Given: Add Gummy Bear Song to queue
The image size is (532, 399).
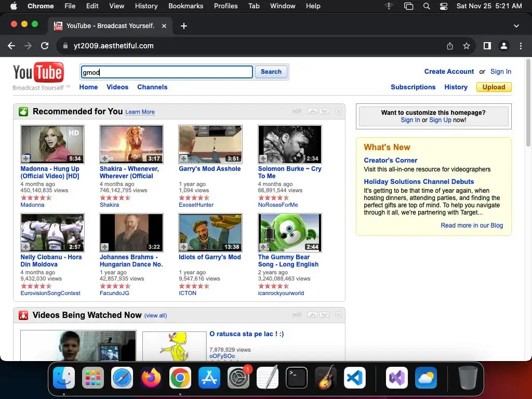Looking at the screenshot, I should [x=263, y=247].
